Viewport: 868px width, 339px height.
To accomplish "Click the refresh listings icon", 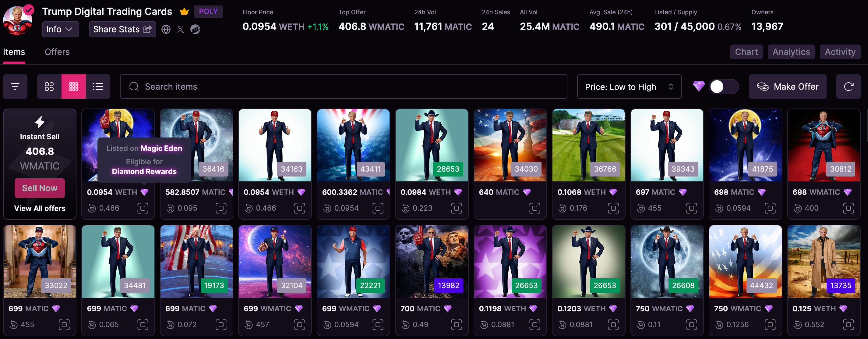I will coord(848,87).
